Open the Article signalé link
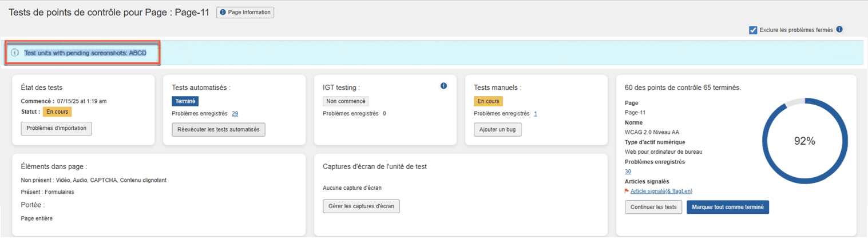Viewport: 868px width, 239px height. click(661, 191)
